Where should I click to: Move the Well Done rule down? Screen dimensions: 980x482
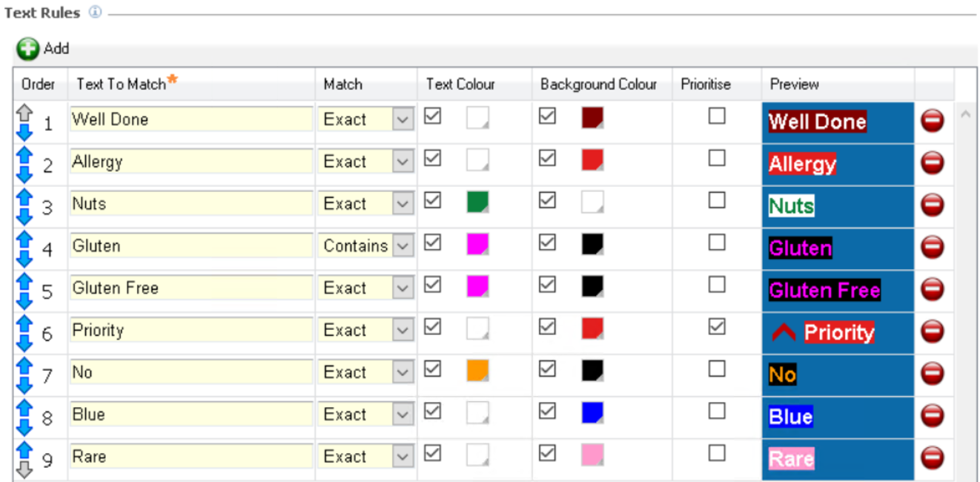24,132
